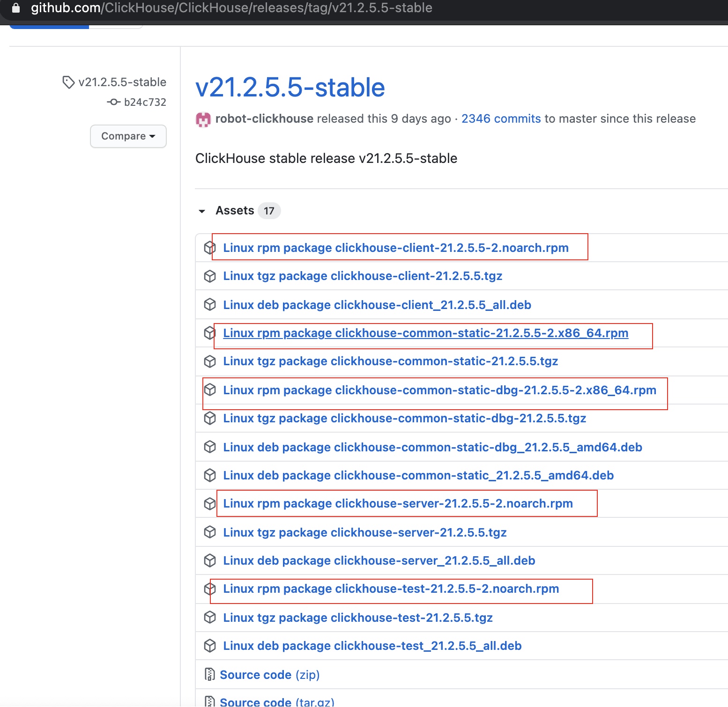Click zip file icon for Source code (zip)
The width and height of the screenshot is (728, 707).
click(x=209, y=675)
